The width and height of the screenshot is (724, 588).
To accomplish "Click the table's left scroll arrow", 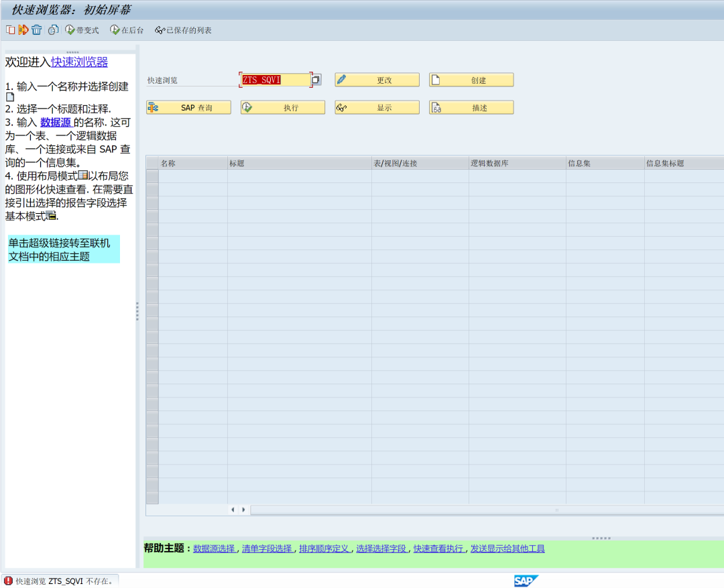I will pos(233,510).
